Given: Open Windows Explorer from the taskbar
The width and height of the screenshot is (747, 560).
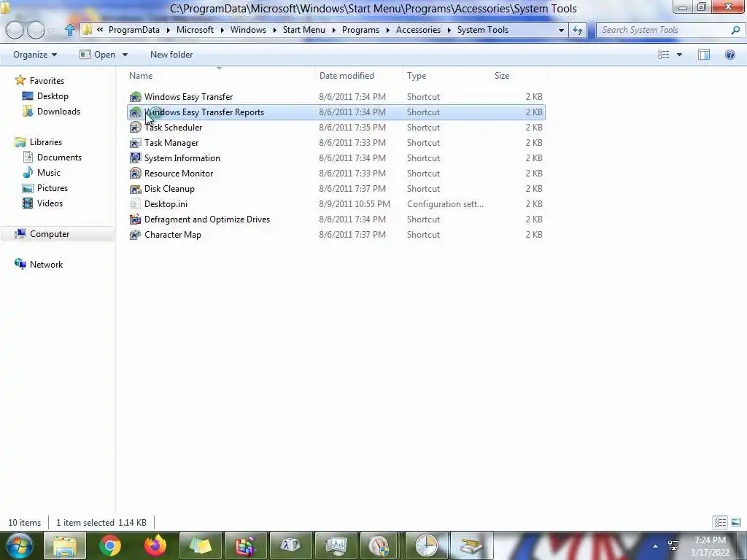Looking at the screenshot, I should pyautogui.click(x=65, y=545).
